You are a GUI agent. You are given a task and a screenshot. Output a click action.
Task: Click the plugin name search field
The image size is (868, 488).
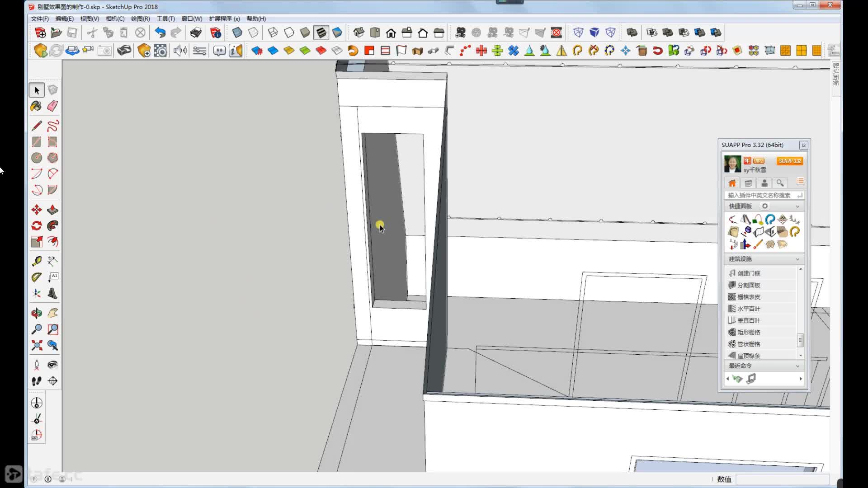pos(764,195)
